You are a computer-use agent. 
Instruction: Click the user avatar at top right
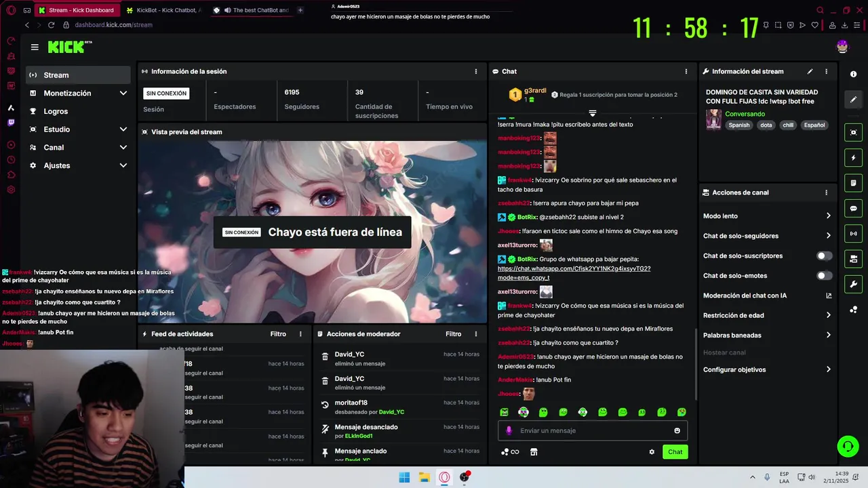tap(842, 46)
